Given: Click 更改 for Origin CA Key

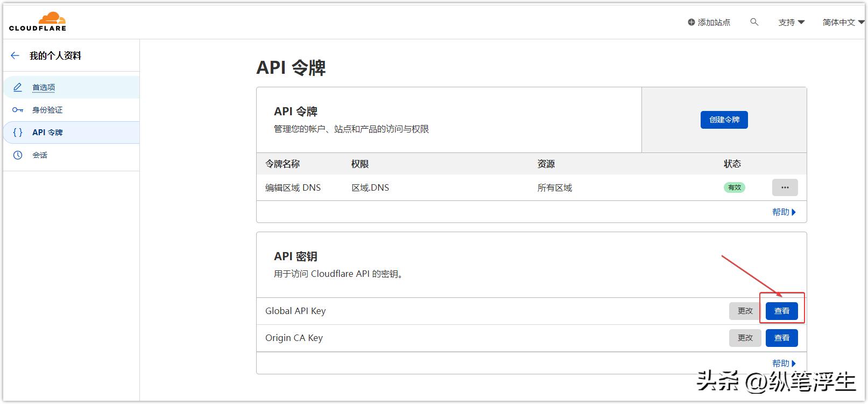Looking at the screenshot, I should click(x=745, y=338).
